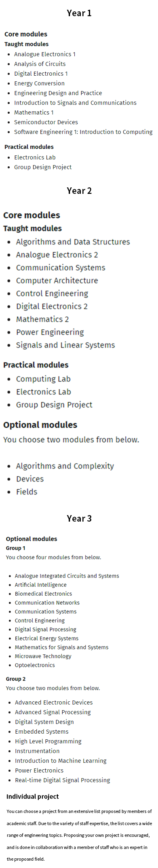Click the Year 3 heading

tap(79, 518)
